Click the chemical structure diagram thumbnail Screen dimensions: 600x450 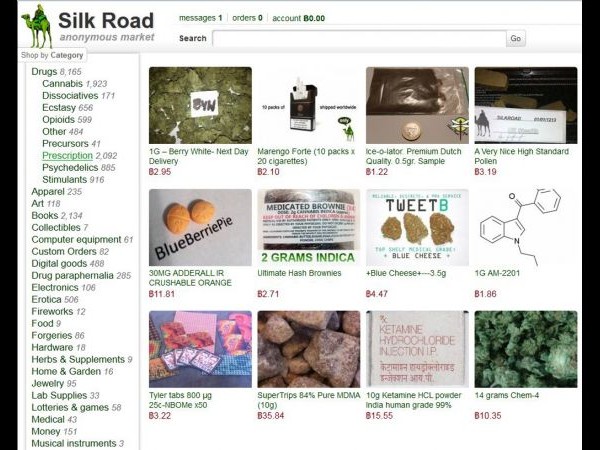(x=526, y=227)
